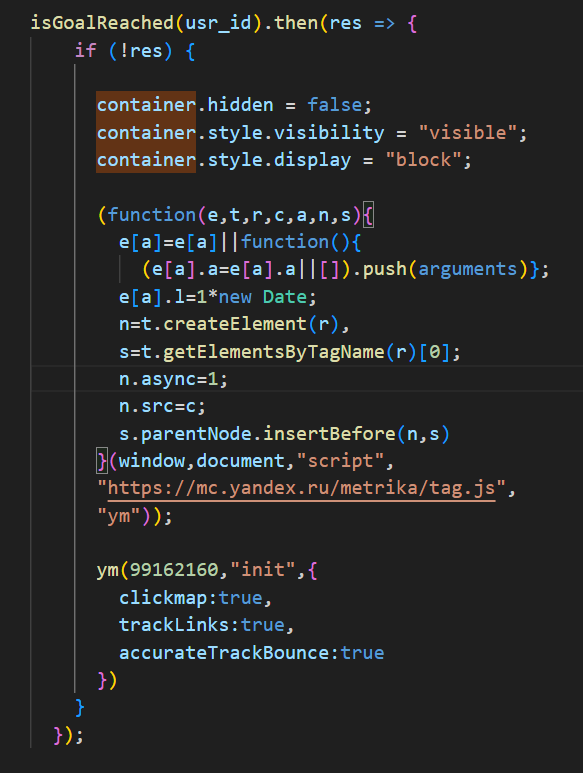The height and width of the screenshot is (773, 583).
Task: Click the "init" string
Action: (x=263, y=570)
